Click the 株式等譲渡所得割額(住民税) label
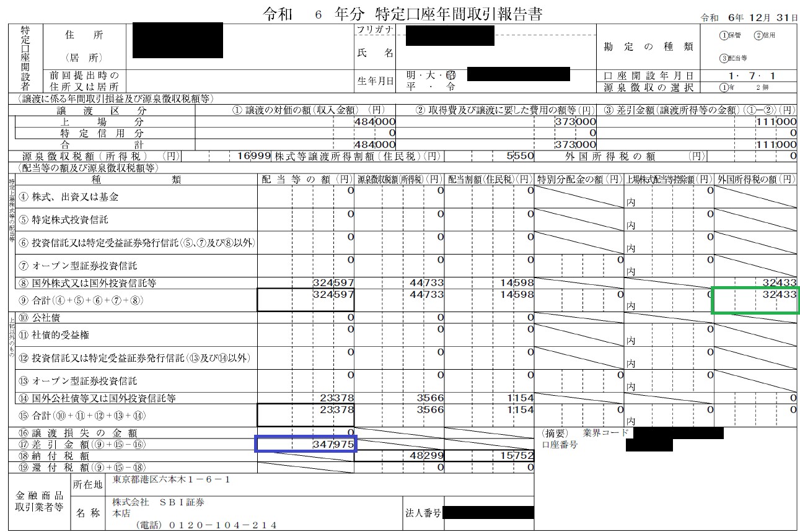The width and height of the screenshot is (800, 532). (x=359, y=156)
